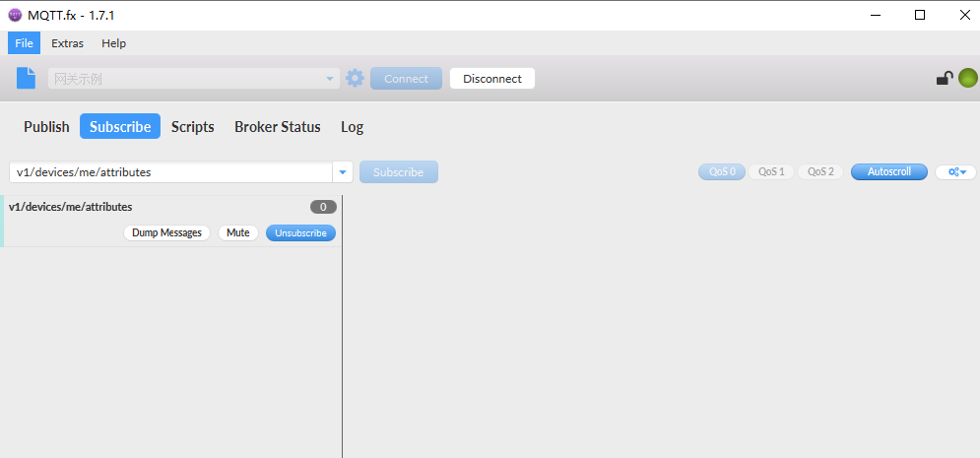Click the MQTT.fx app icon in the title bar
This screenshot has height=458, width=980.
click(x=15, y=15)
